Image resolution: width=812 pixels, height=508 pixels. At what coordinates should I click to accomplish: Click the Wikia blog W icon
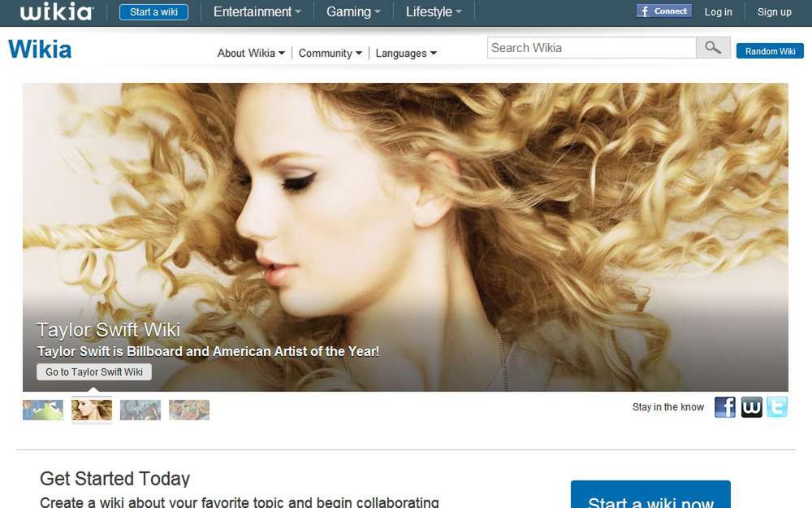coord(751,407)
